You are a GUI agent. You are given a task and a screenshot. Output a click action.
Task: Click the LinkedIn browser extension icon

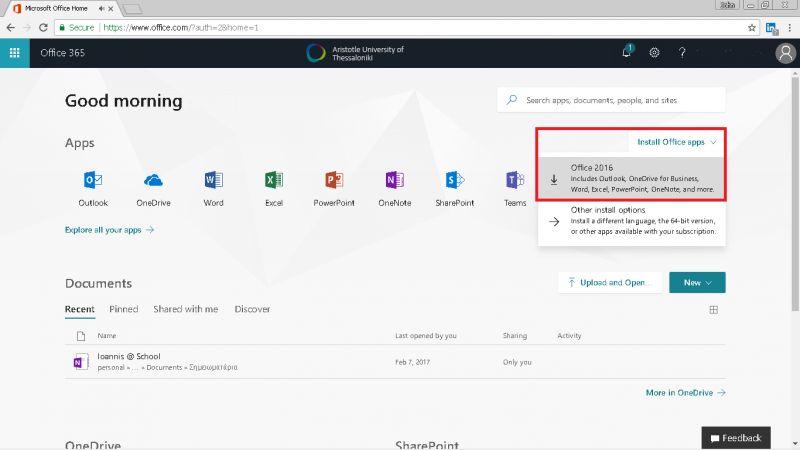[771, 28]
